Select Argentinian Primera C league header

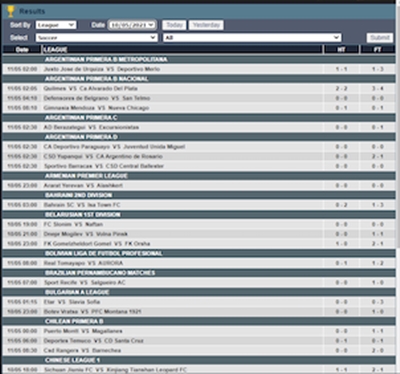click(199, 118)
